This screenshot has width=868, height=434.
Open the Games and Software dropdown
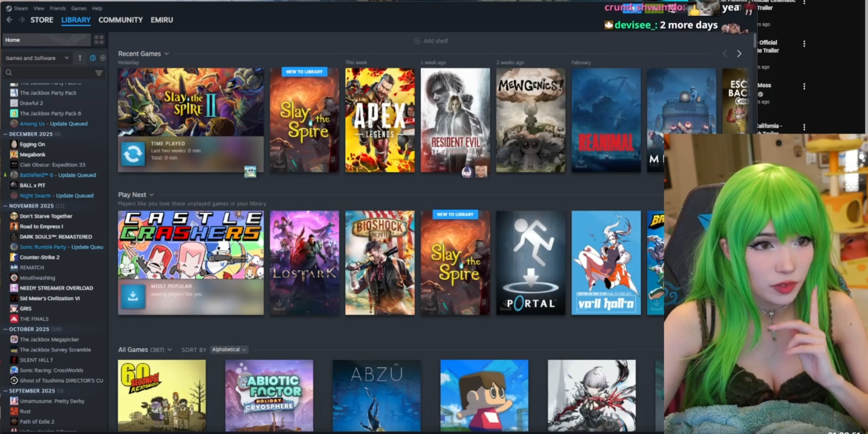(x=37, y=58)
